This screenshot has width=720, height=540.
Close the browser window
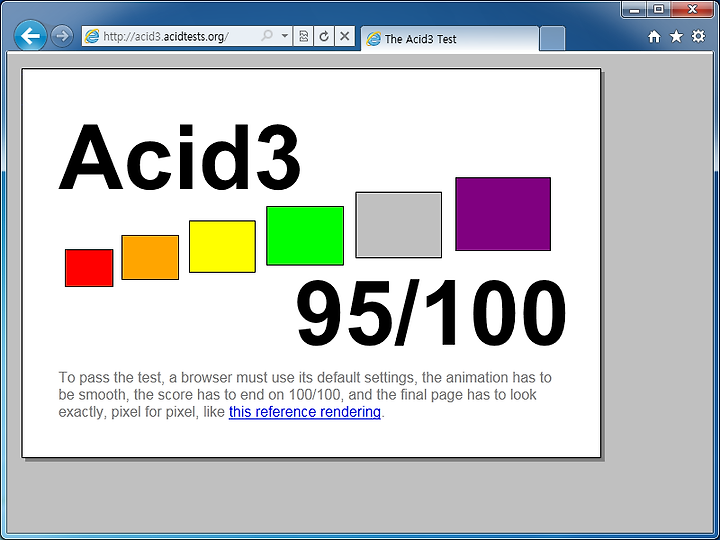[692, 9]
